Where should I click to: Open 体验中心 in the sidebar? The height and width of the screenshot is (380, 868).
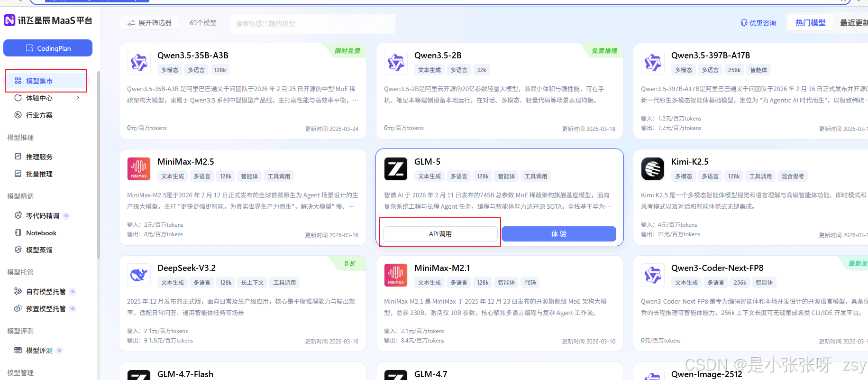coord(39,98)
